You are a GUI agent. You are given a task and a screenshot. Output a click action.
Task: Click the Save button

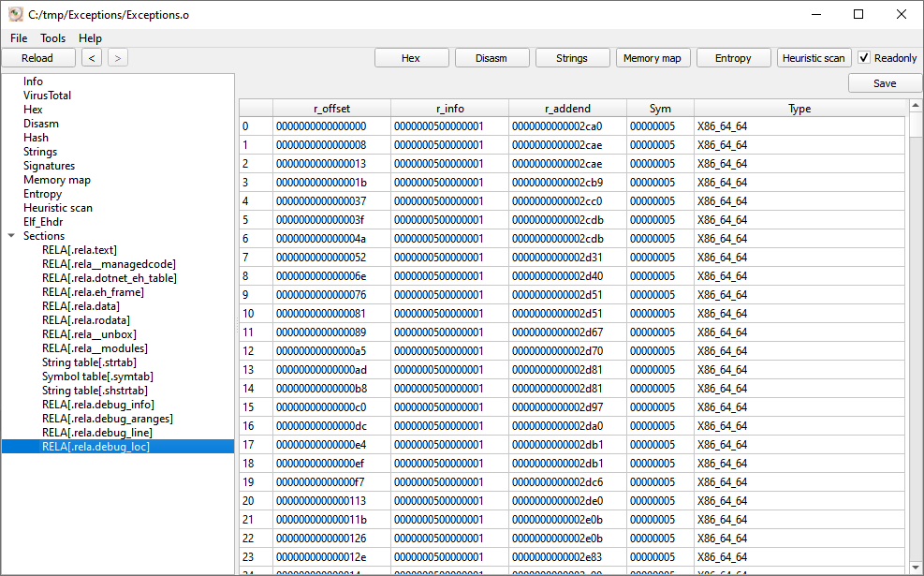tap(884, 82)
